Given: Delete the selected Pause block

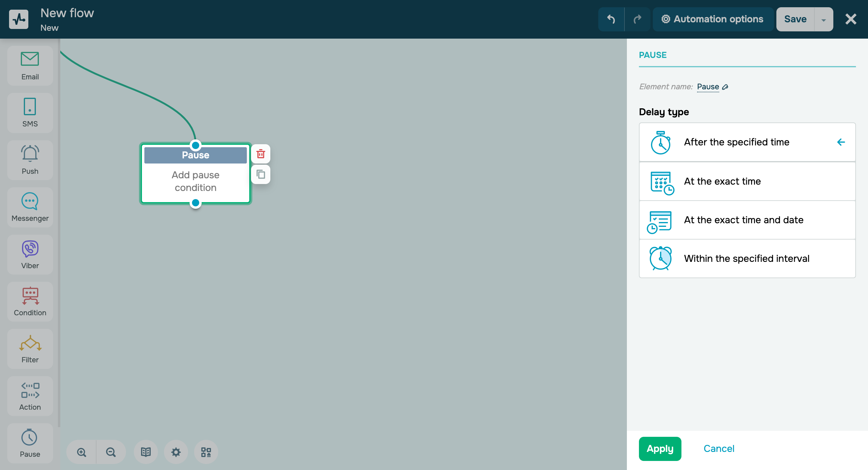Looking at the screenshot, I should point(260,154).
